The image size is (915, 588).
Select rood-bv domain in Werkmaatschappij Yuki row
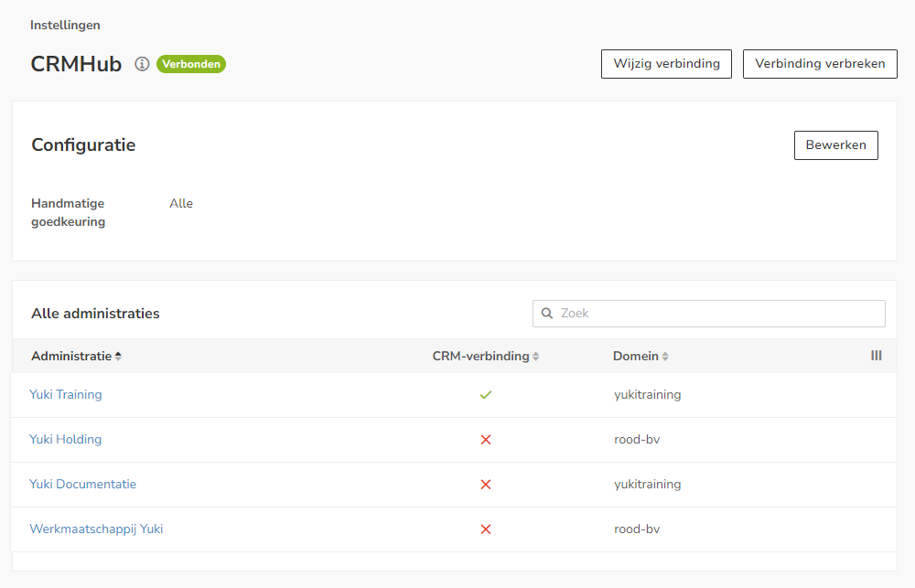click(x=637, y=529)
